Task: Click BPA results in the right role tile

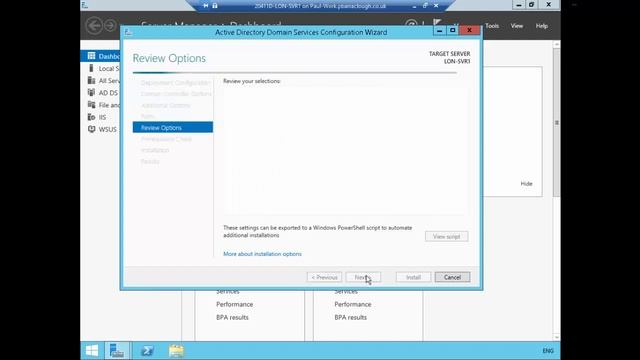Action: tap(351, 318)
